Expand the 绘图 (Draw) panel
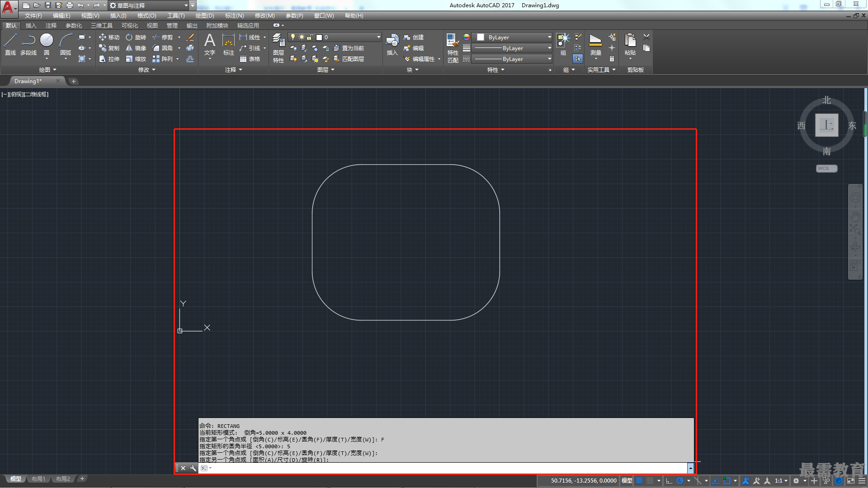This screenshot has height=488, width=868. [47, 70]
